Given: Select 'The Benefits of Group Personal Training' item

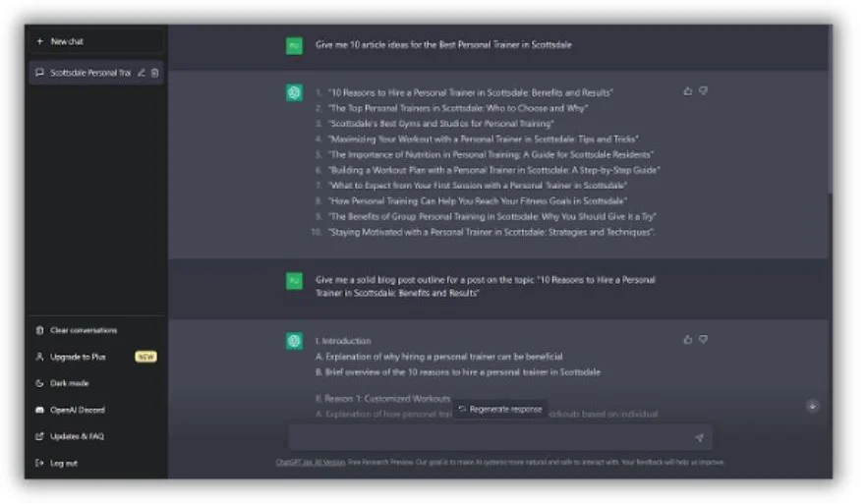Looking at the screenshot, I should pos(491,216).
